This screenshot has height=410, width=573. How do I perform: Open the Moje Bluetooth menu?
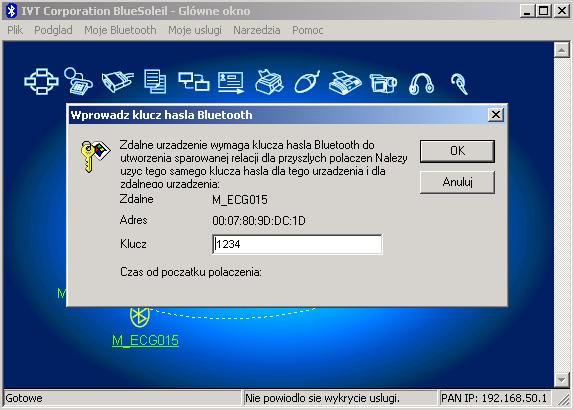[x=120, y=30]
